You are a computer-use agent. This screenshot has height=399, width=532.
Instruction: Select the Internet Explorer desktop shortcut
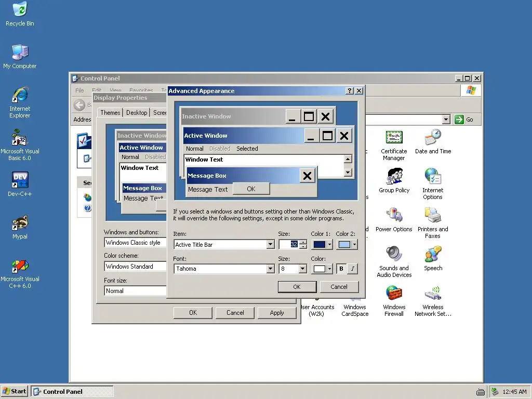(20, 102)
